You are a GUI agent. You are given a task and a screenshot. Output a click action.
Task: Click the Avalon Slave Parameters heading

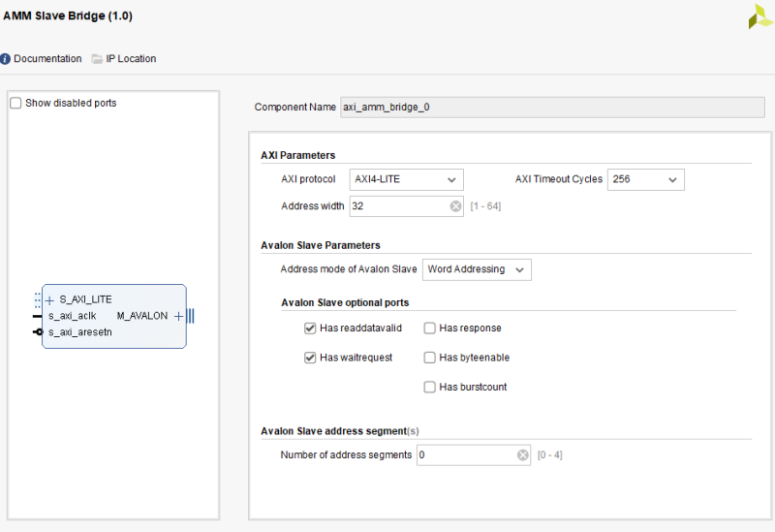[x=321, y=245]
